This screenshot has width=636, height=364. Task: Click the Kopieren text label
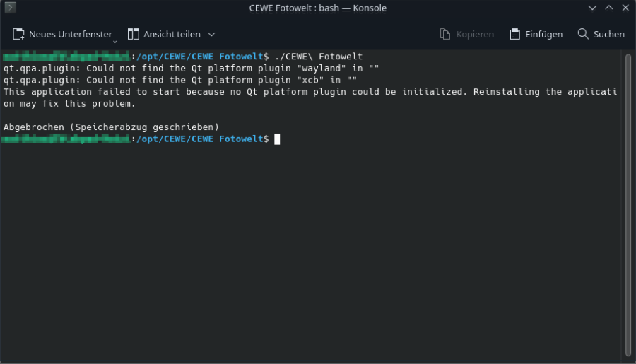(x=475, y=34)
